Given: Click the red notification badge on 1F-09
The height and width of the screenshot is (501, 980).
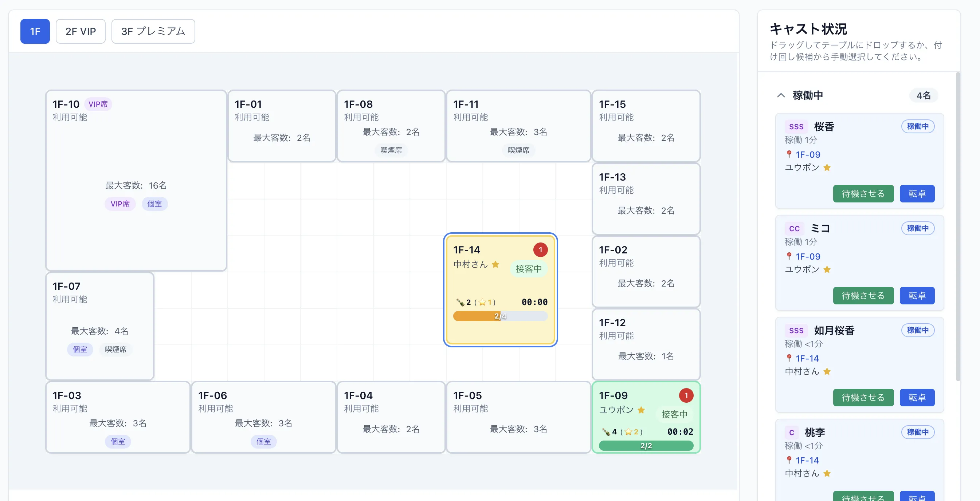Looking at the screenshot, I should click(686, 395).
